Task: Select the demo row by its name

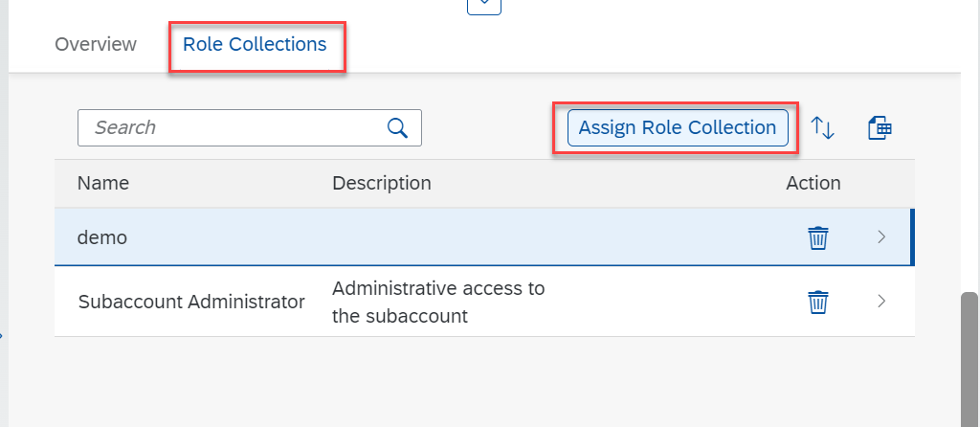Action: coord(101,237)
